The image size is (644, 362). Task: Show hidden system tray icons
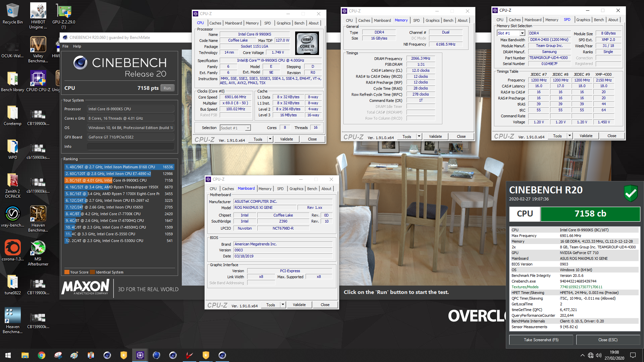[x=582, y=355]
